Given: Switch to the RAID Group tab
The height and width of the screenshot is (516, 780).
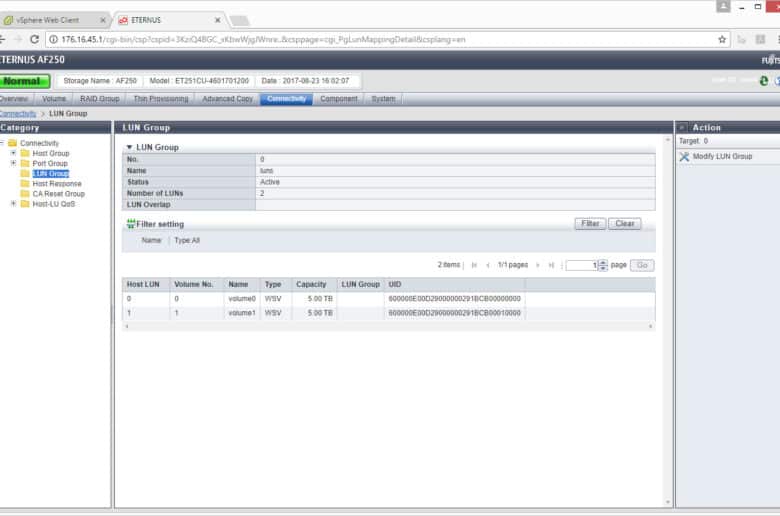Looking at the screenshot, I should coord(99,99).
